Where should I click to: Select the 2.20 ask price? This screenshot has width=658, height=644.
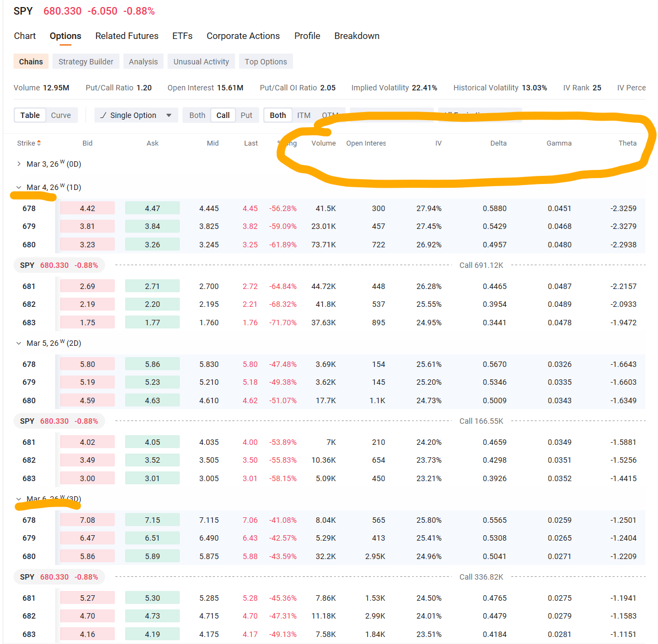[x=152, y=304]
